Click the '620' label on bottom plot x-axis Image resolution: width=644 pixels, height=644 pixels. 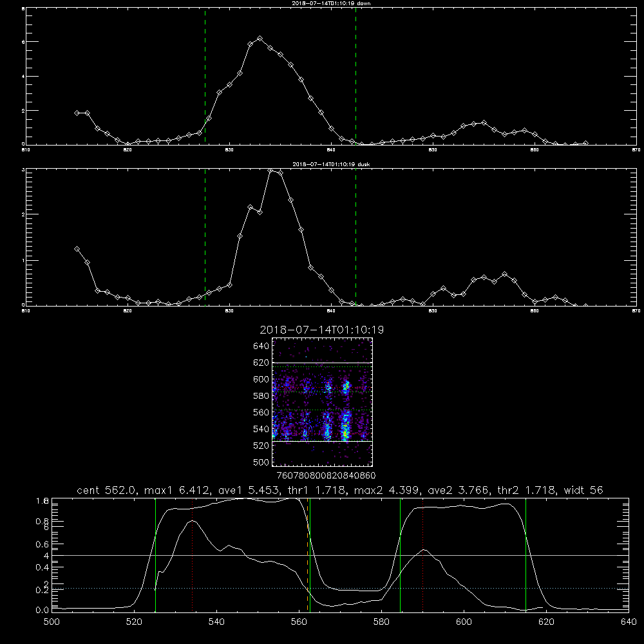tap(546, 621)
